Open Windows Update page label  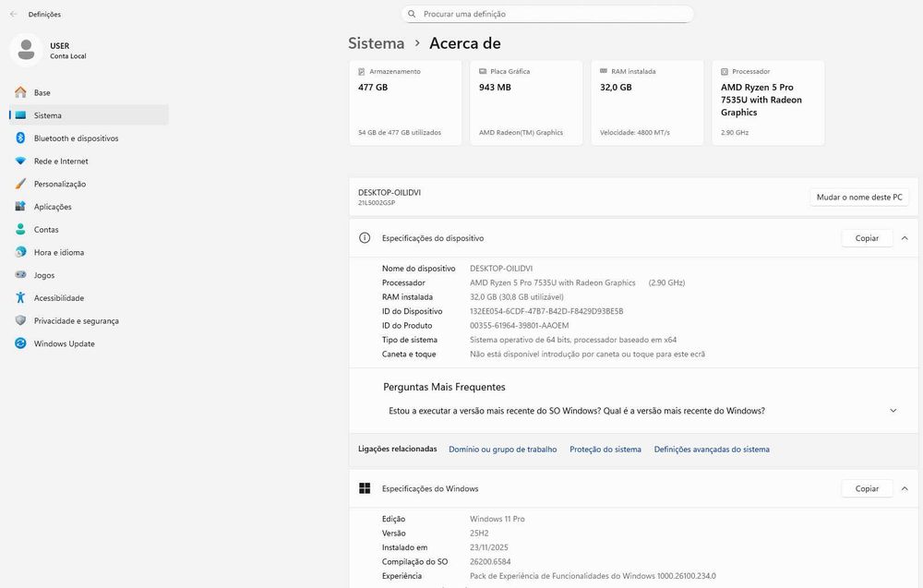tap(65, 343)
